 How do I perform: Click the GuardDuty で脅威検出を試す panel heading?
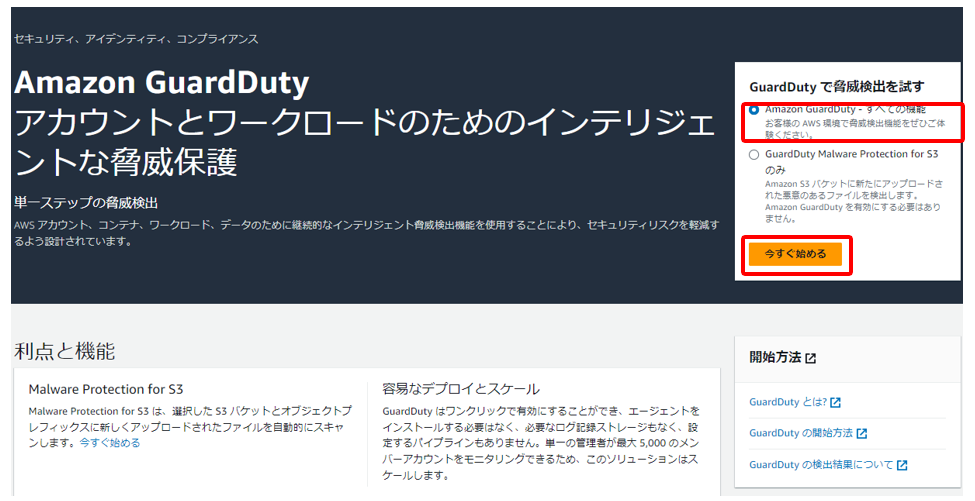(x=836, y=87)
